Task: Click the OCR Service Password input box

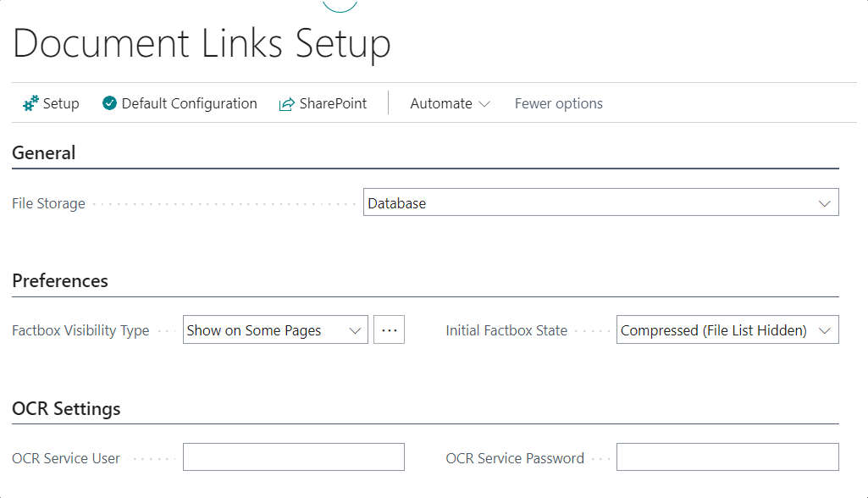Action: tap(727, 456)
